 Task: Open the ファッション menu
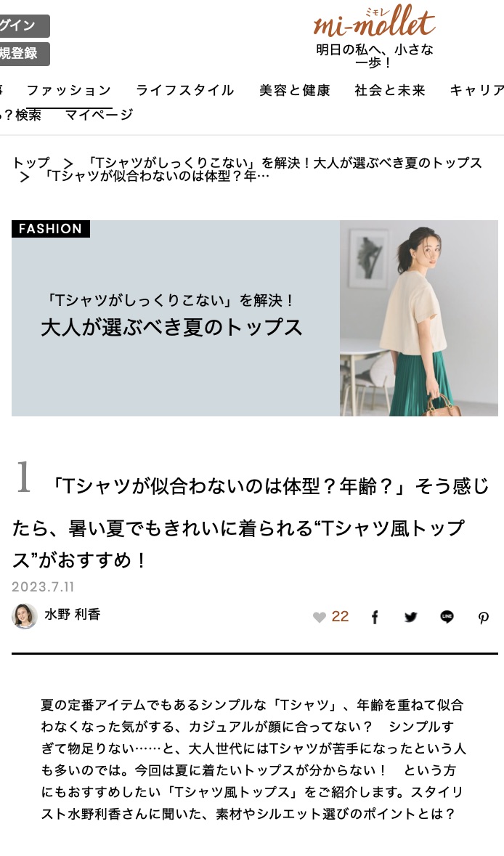click(x=69, y=90)
